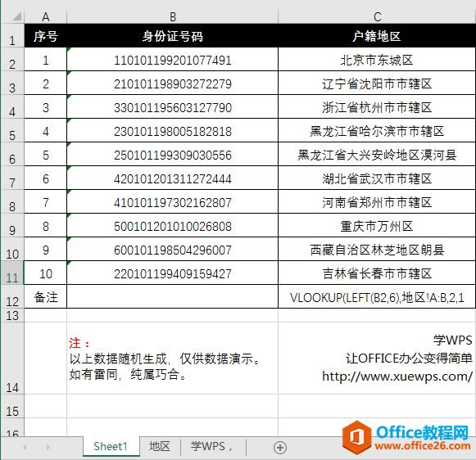This screenshot has height=460, width=476.
Task: Click the 河南省郑州市市辖区 cell
Action: click(377, 201)
